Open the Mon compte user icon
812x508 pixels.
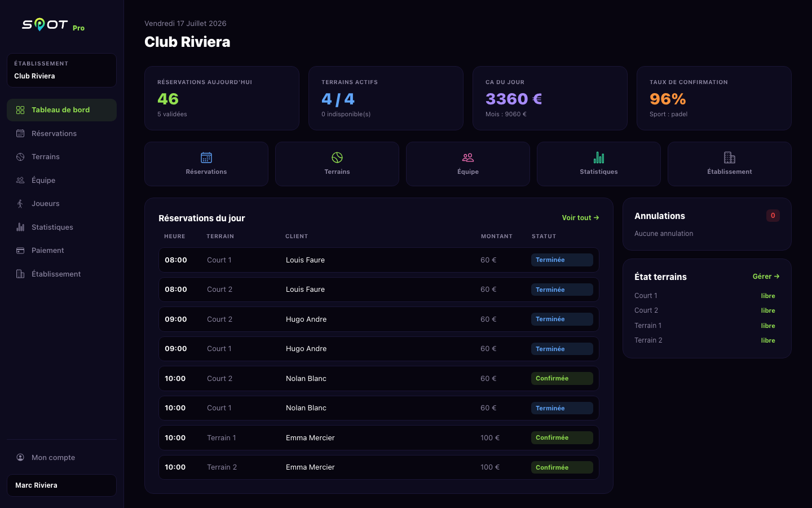tap(20, 458)
